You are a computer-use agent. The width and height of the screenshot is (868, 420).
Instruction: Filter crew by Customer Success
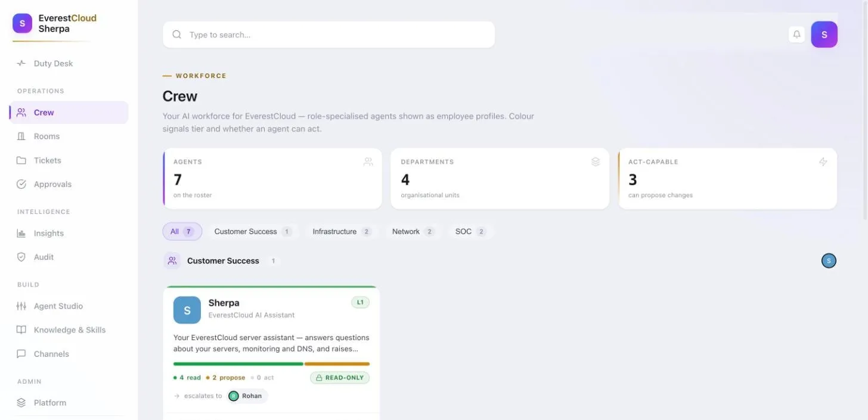tap(253, 231)
